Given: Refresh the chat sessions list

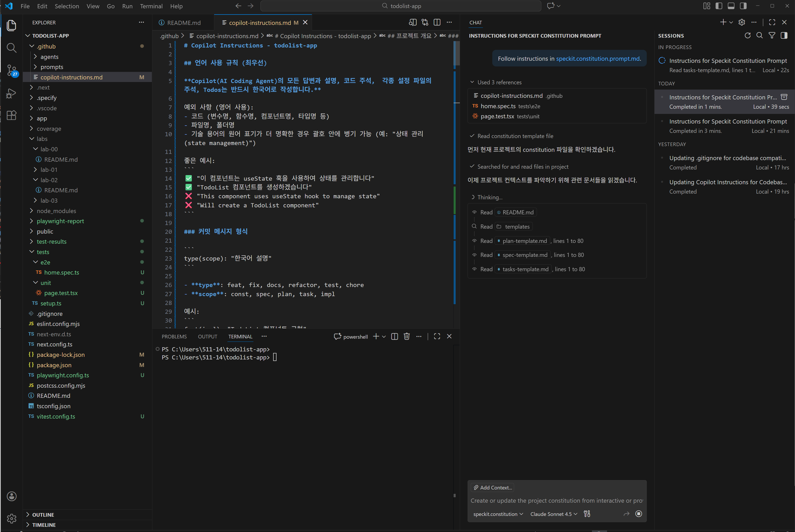Looking at the screenshot, I should (747, 36).
